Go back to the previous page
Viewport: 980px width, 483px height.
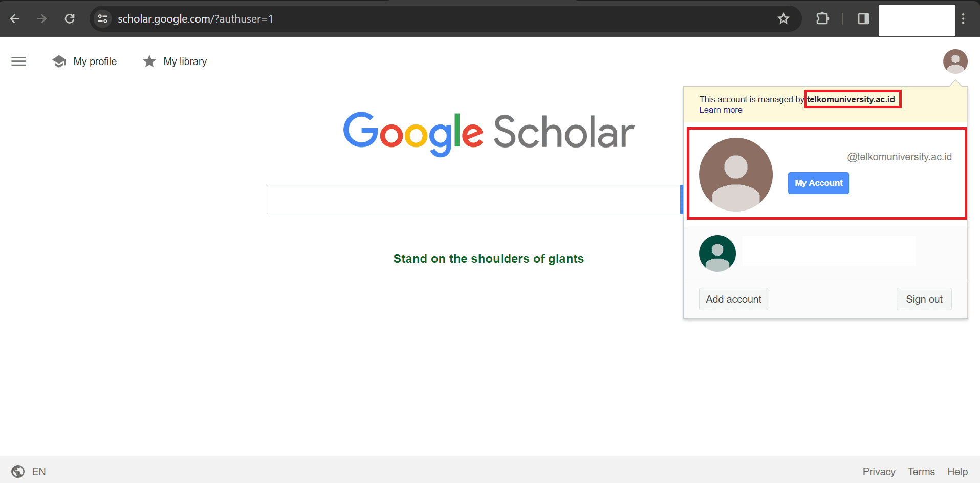point(15,19)
